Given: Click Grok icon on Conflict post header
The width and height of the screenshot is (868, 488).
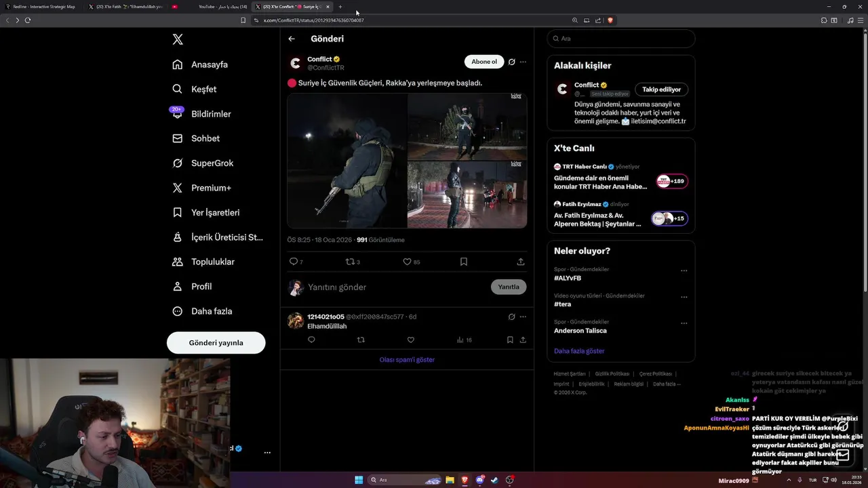Looking at the screenshot, I should [512, 62].
